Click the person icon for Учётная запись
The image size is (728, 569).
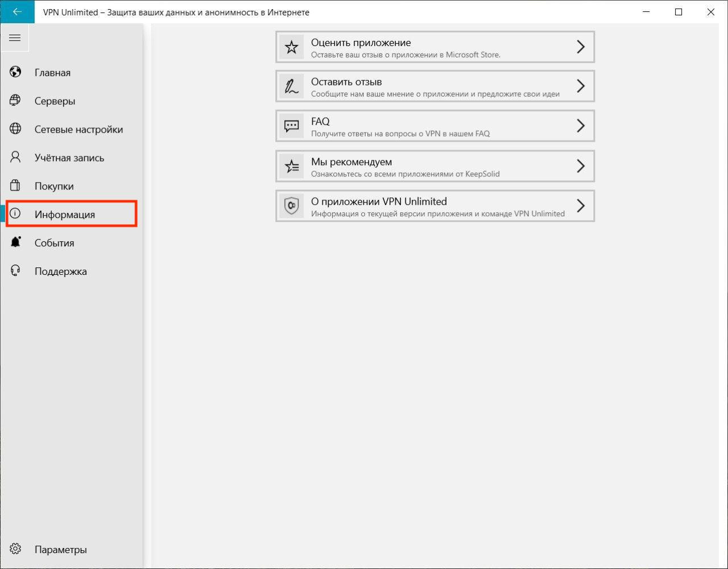pos(15,157)
